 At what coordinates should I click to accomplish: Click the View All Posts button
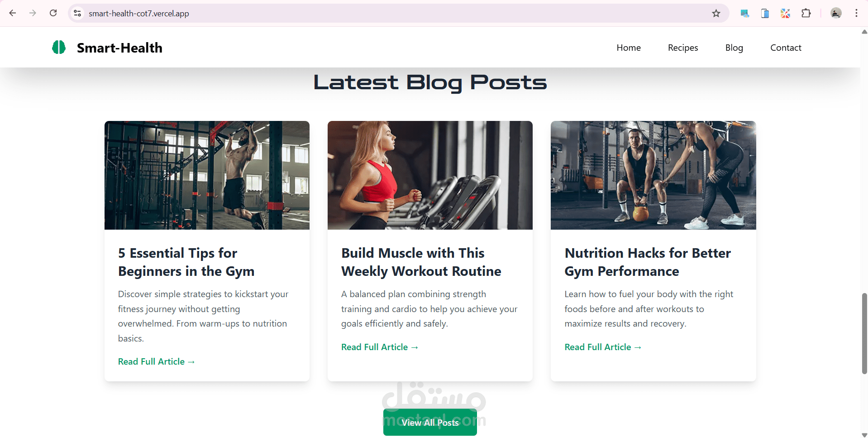pos(430,422)
